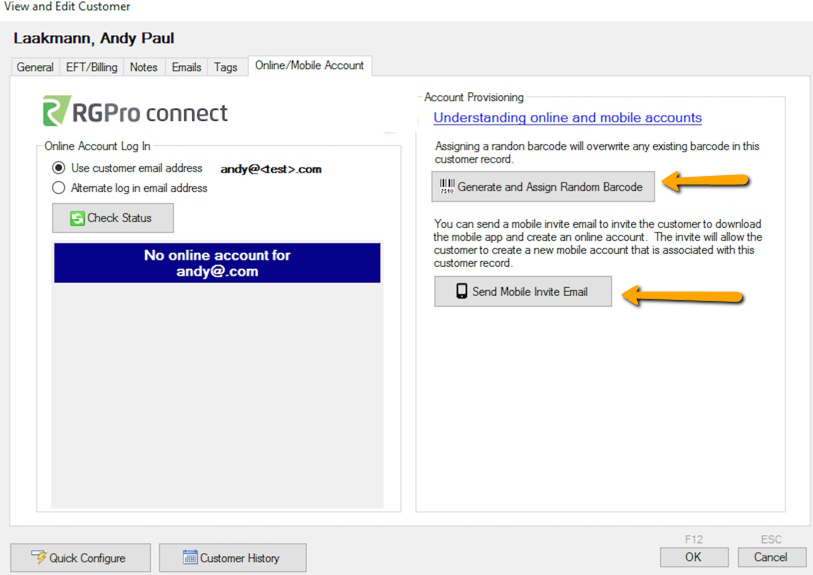The image size is (813, 575).
Task: Click the mobile invite explanation paragraph
Action: pyautogui.click(x=598, y=243)
